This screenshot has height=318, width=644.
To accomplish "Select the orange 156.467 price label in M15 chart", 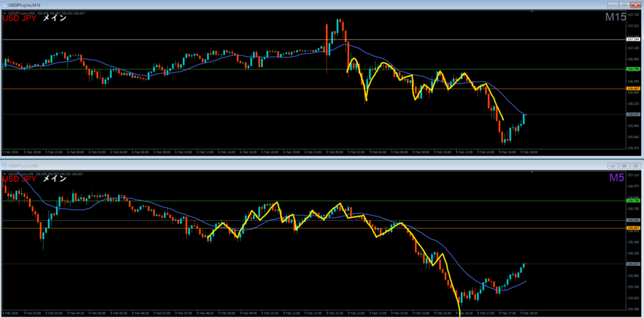I will [x=633, y=89].
